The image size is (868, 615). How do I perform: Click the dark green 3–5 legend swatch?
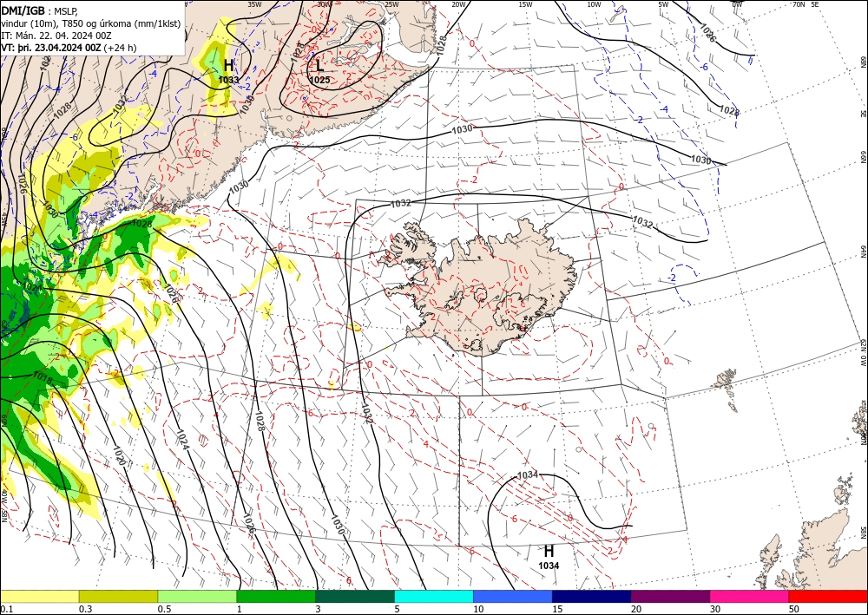[355, 596]
